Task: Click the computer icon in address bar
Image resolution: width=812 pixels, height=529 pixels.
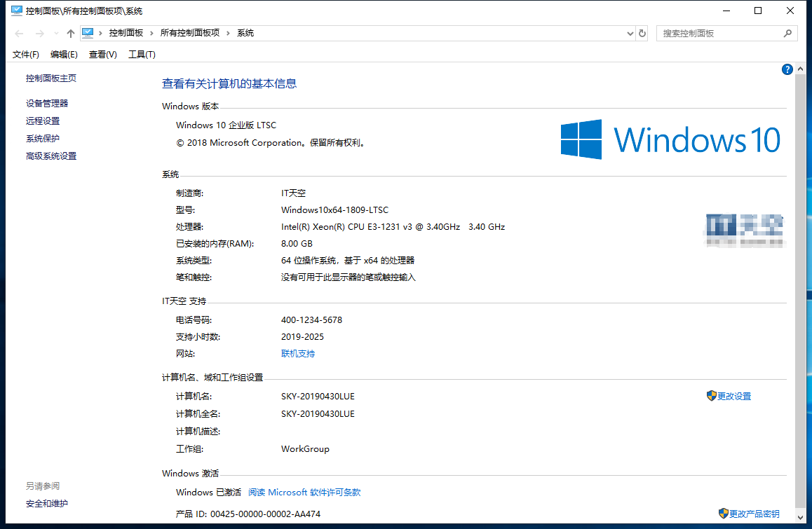Action: point(88,33)
